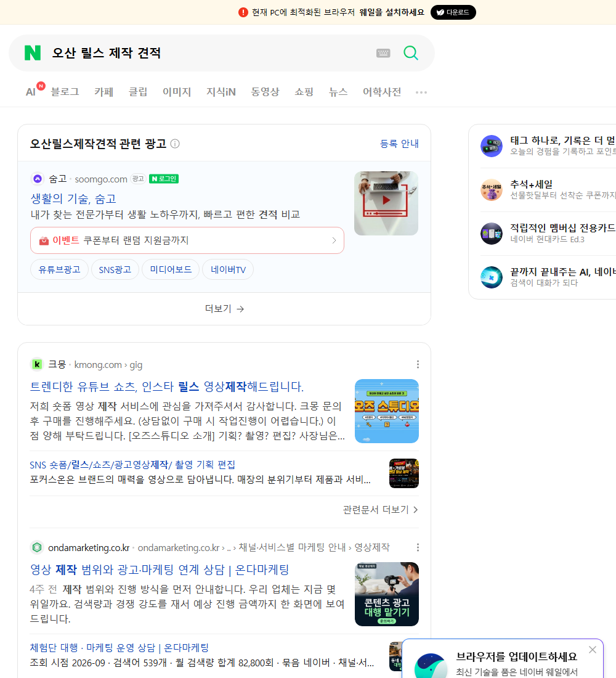Select the 유튜브광고 chip

(59, 269)
